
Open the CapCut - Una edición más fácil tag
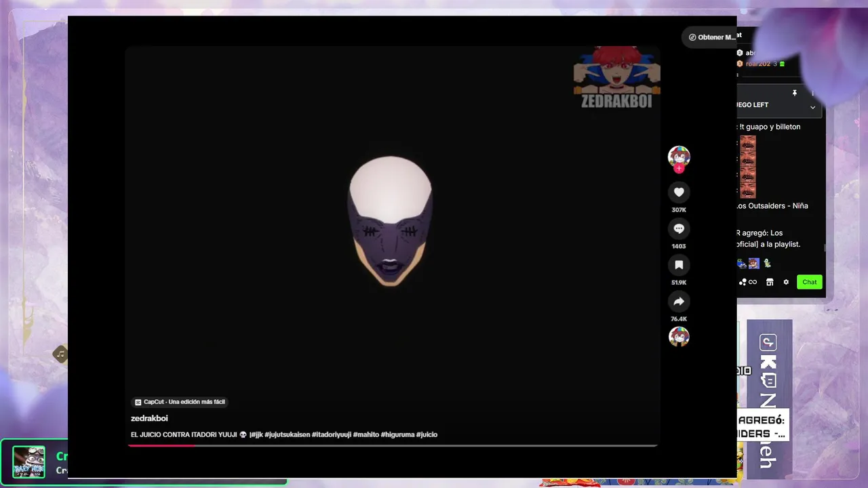(180, 402)
